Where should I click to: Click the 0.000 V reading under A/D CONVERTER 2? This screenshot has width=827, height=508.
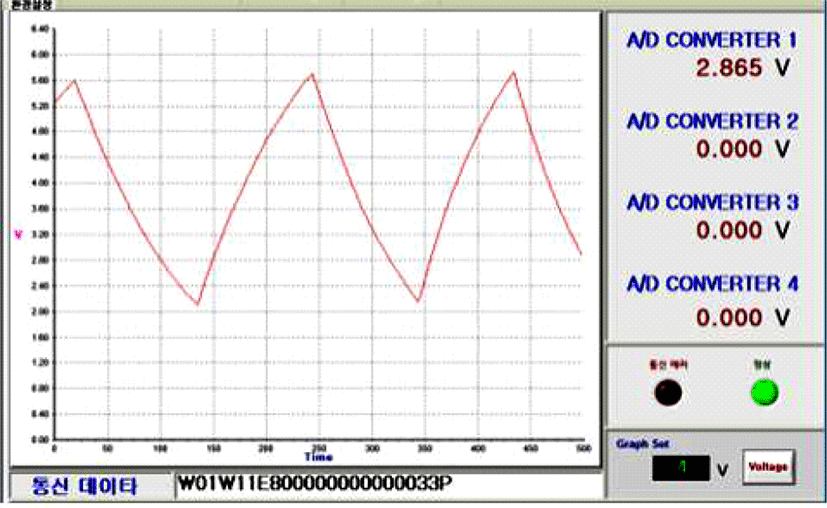[743, 149]
